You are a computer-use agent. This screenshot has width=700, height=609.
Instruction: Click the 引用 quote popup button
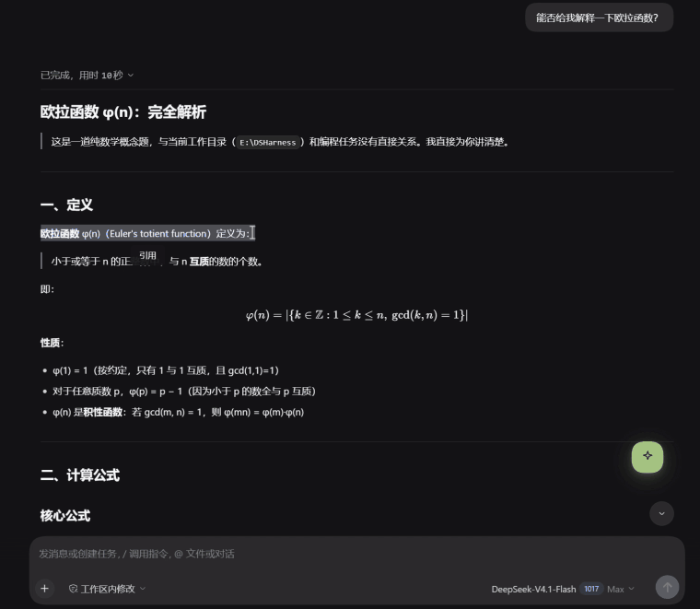pos(147,255)
